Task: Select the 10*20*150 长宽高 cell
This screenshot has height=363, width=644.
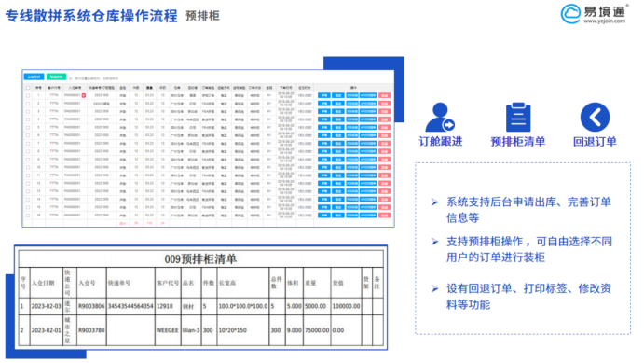Action: tap(242, 330)
